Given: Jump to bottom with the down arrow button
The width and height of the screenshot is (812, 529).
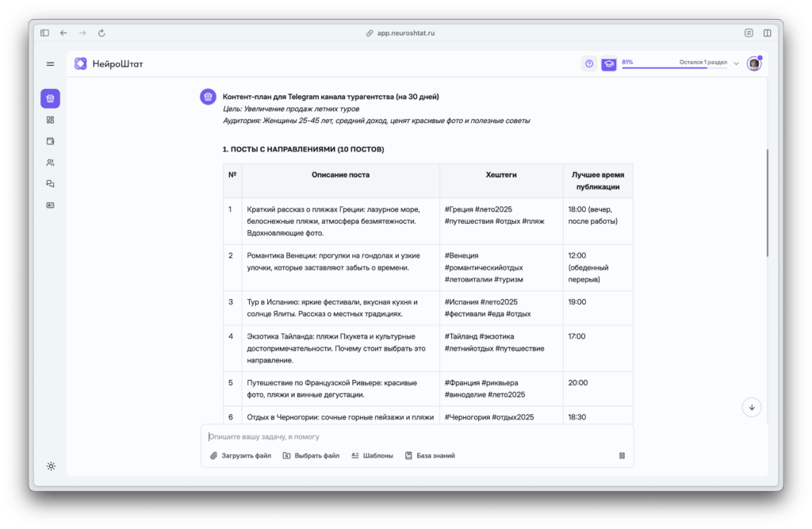Looking at the screenshot, I should pyautogui.click(x=752, y=407).
